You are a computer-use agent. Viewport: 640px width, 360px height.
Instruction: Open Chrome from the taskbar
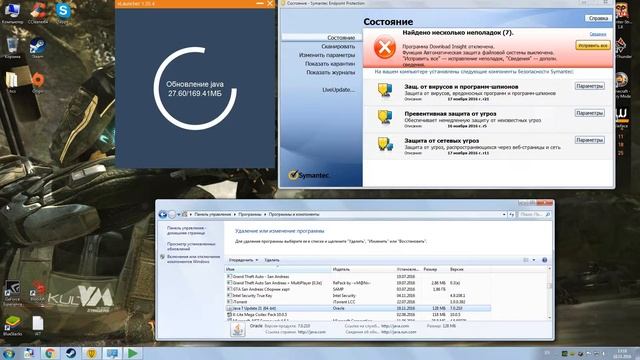(50, 353)
